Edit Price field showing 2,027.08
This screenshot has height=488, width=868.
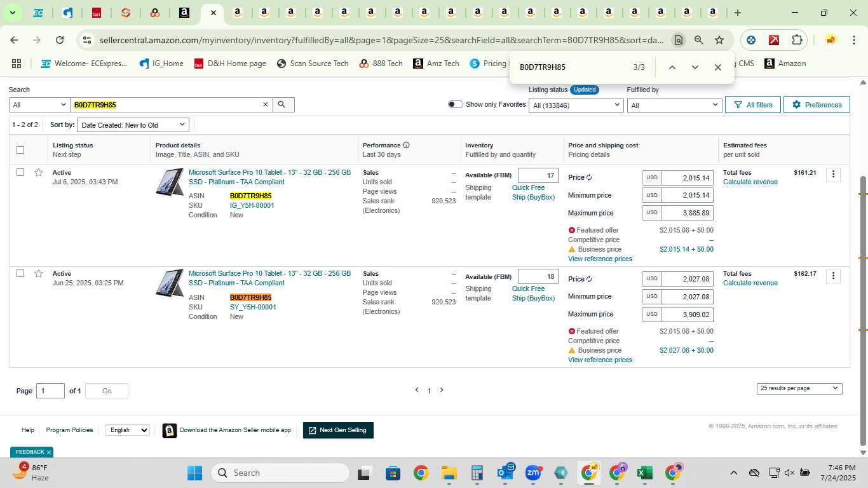[687, 279]
